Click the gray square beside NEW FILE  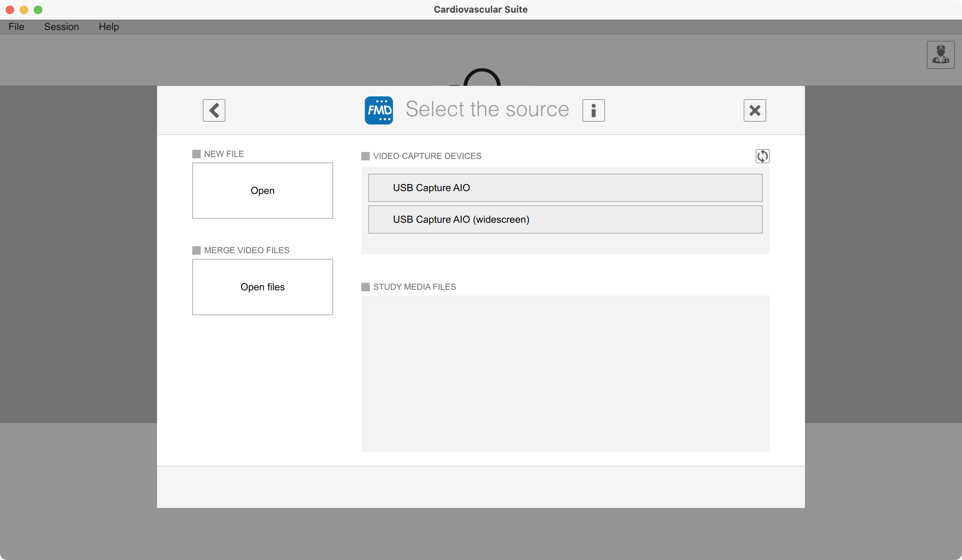(196, 154)
